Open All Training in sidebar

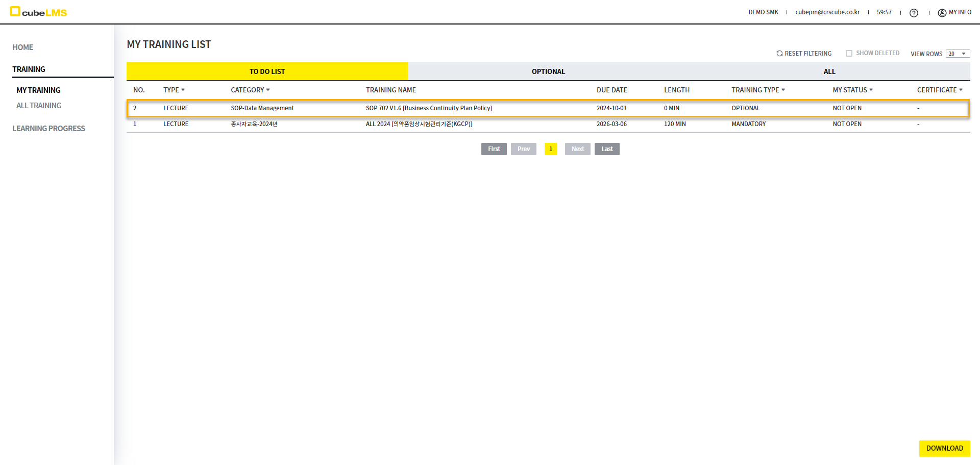39,106
